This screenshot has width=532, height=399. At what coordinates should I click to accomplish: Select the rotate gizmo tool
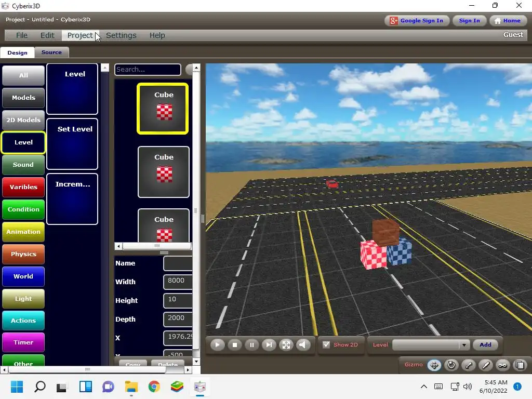click(x=451, y=365)
